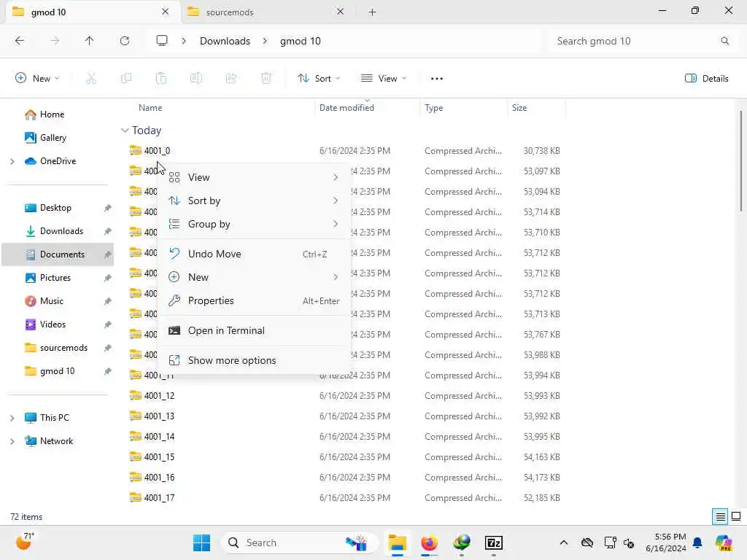Screen dimensions: 747x560
Task: Unpin icon next to Documents
Action: [x=108, y=254]
